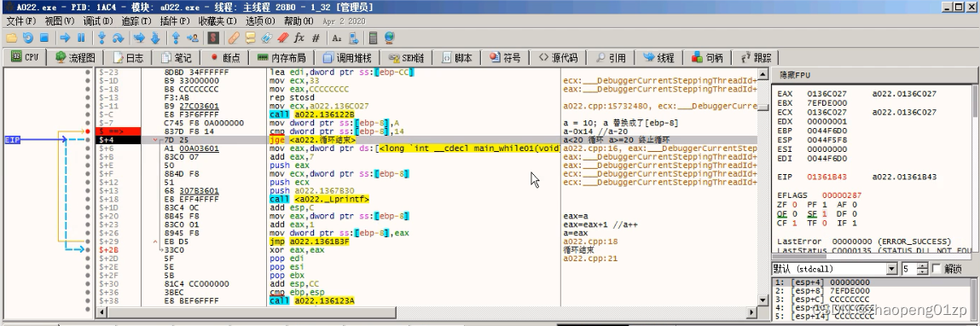The height and width of the screenshot is (326, 980).
Task: Open the 追踪(T) menu
Action: [136, 20]
